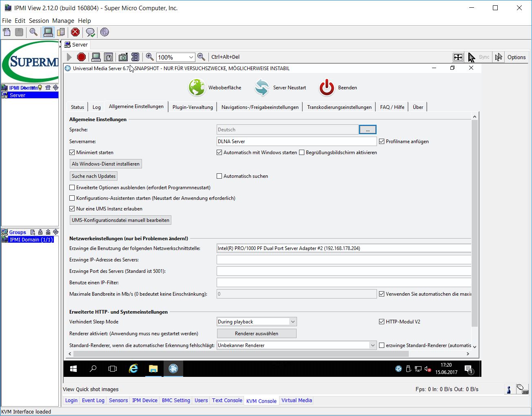Open Internet Explorer in remote taskbar

133,369
